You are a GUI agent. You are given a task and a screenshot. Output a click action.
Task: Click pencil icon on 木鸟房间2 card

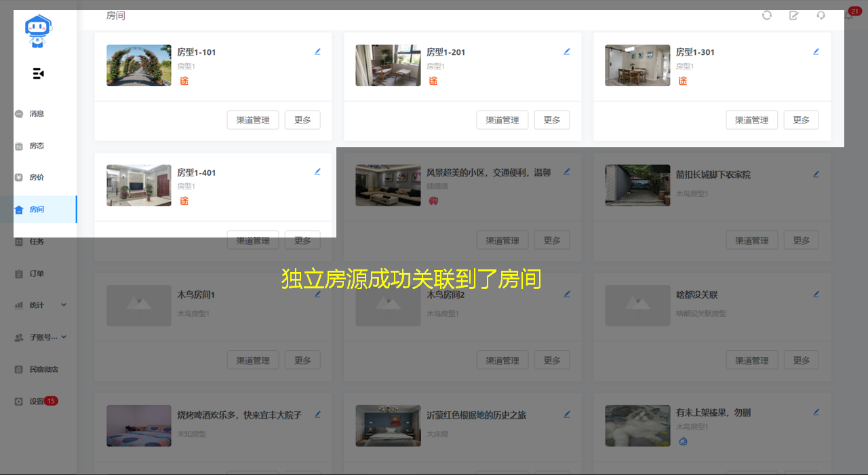(567, 294)
